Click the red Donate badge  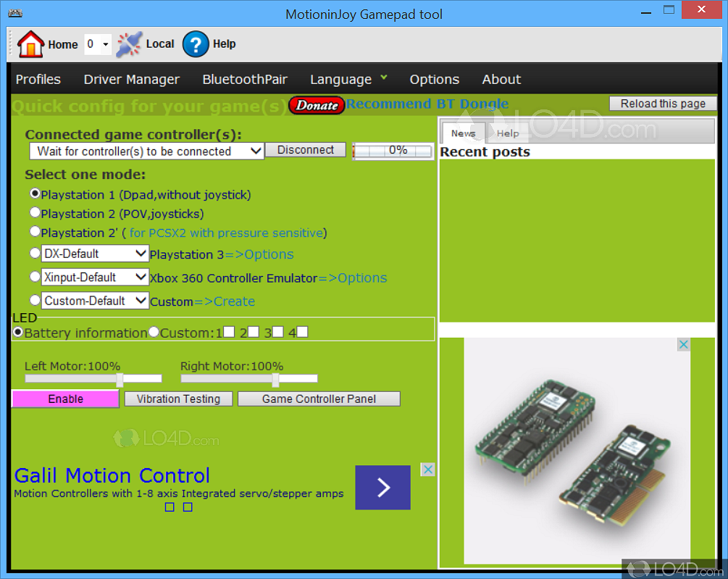[317, 105]
